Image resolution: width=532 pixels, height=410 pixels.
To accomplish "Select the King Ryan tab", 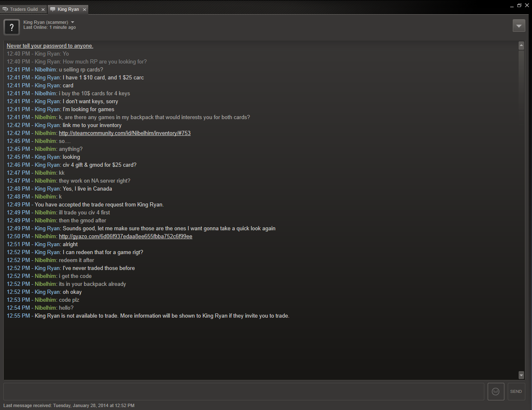I will coord(68,9).
